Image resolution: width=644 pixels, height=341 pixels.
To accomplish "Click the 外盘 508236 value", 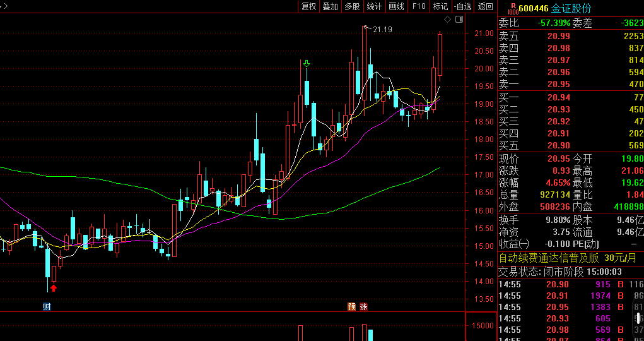I will point(554,207).
